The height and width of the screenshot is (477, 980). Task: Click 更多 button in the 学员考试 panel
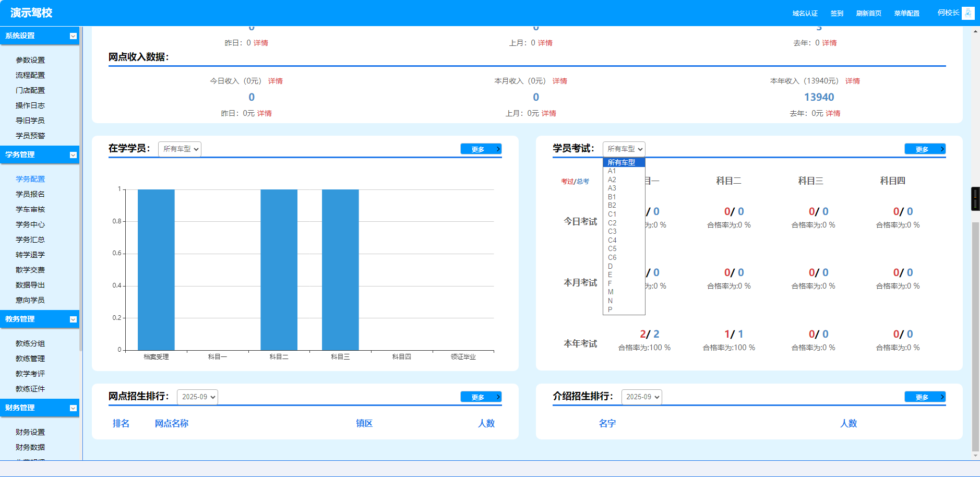(x=925, y=148)
